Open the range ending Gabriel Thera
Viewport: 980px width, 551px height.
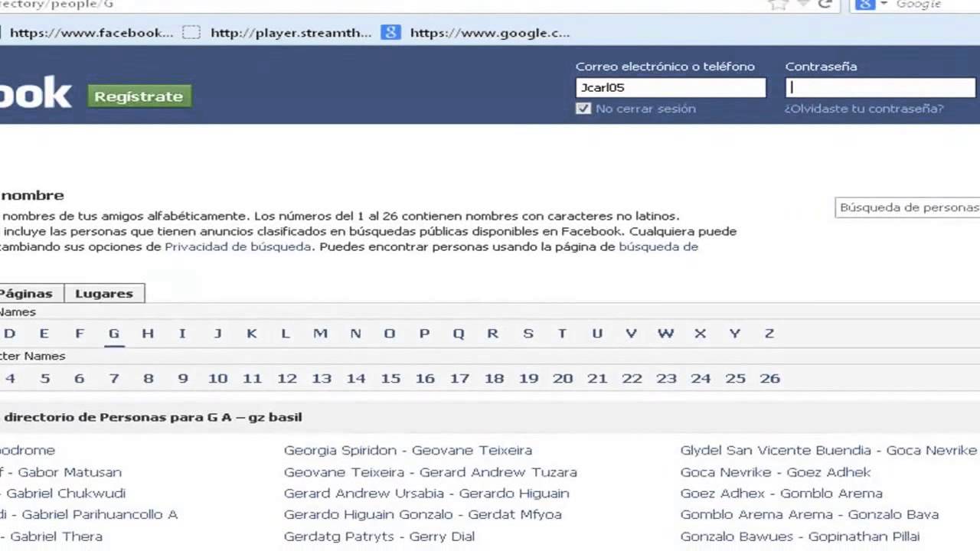(x=51, y=536)
